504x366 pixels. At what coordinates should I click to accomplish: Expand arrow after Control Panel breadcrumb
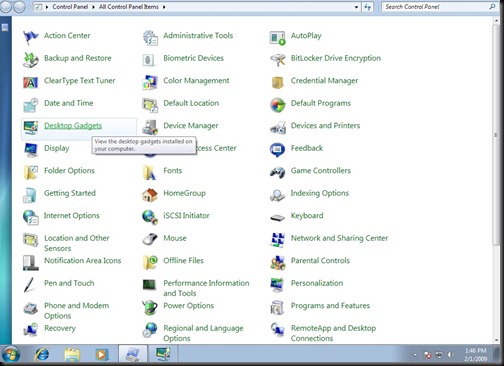(x=94, y=7)
